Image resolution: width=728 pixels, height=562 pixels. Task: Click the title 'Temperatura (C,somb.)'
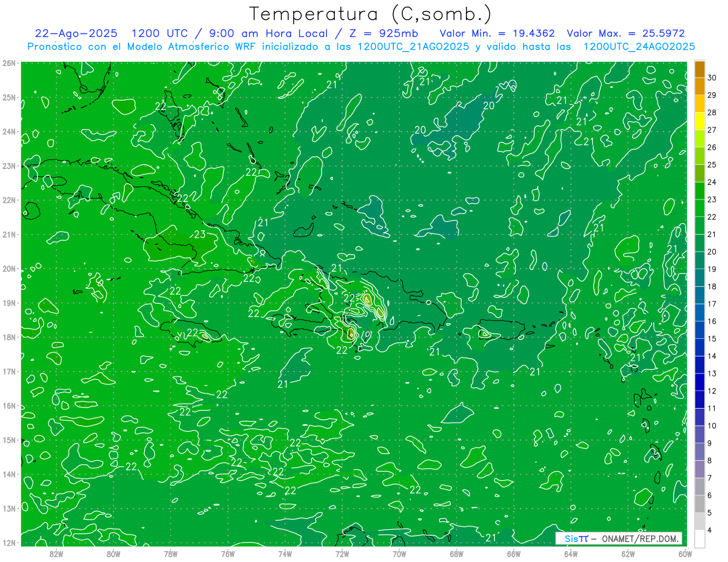371,14
